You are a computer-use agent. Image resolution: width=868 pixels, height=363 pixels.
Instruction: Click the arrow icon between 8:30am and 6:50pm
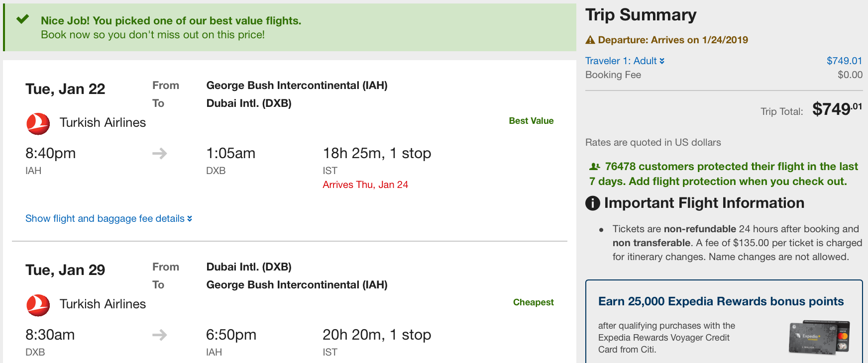pyautogui.click(x=159, y=335)
